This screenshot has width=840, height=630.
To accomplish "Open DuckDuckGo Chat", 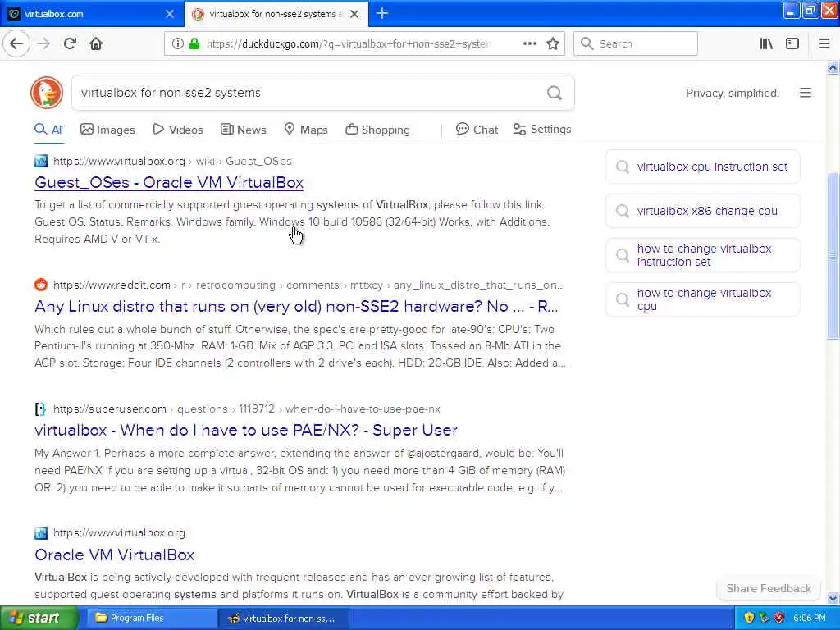I will (x=477, y=130).
